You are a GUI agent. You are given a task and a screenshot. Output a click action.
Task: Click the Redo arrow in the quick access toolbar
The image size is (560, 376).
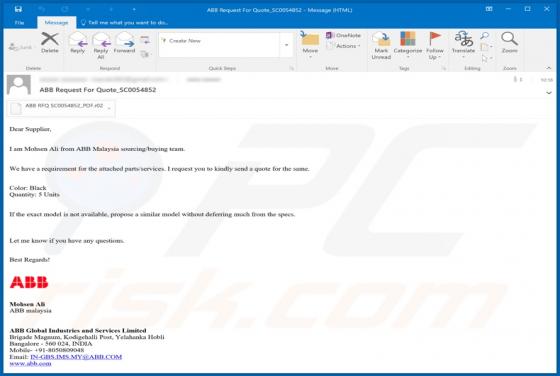65,9
